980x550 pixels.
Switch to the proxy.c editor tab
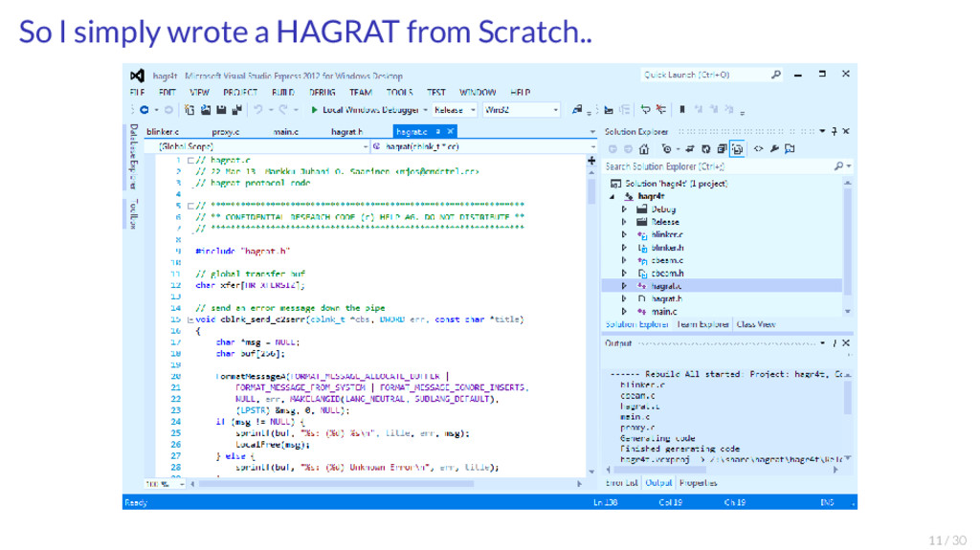(225, 131)
